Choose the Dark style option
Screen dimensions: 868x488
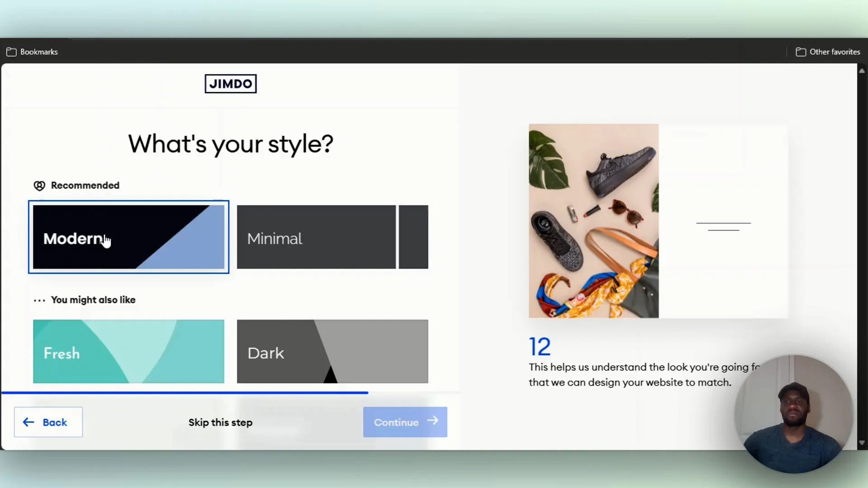click(332, 352)
